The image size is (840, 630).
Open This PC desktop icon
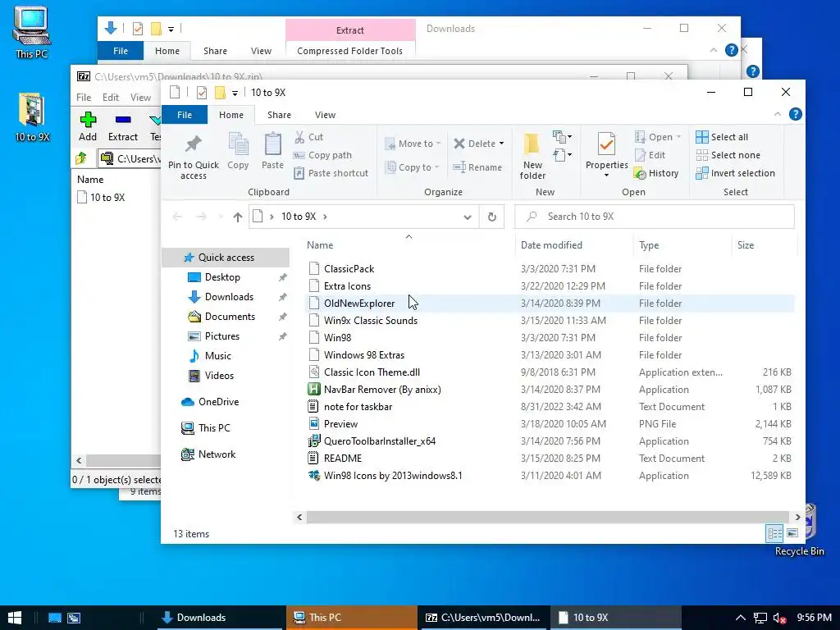32,32
